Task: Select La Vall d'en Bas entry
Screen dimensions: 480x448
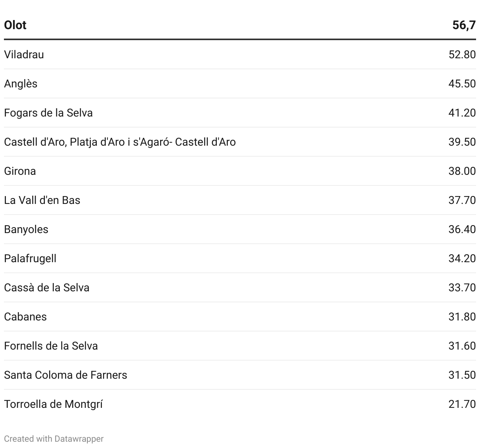Action: click(42, 200)
